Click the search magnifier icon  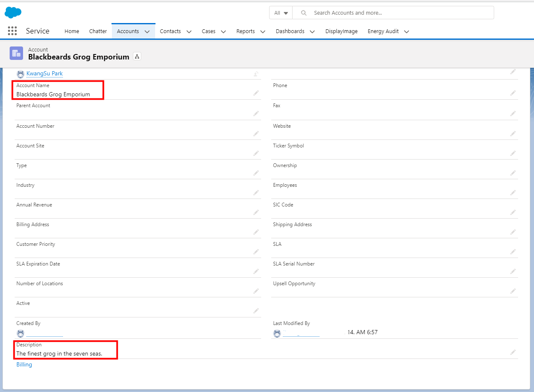pyautogui.click(x=304, y=13)
